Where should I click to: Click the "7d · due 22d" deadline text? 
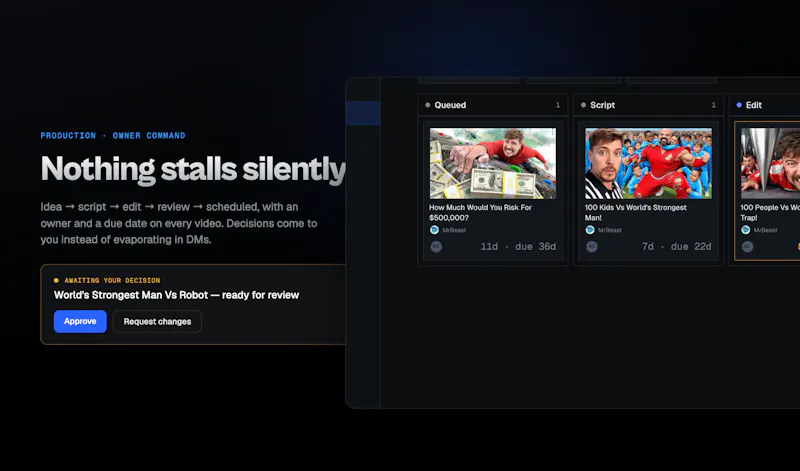676,246
